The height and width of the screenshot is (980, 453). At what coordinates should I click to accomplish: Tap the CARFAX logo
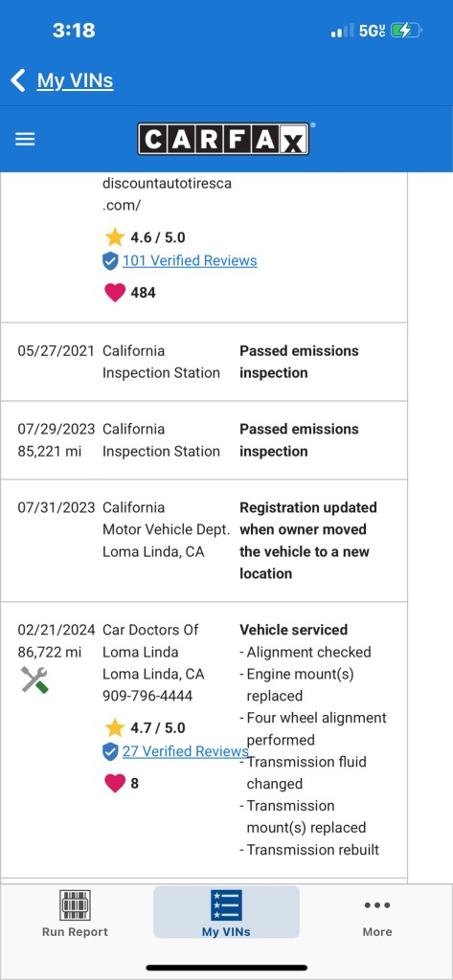tap(223, 139)
